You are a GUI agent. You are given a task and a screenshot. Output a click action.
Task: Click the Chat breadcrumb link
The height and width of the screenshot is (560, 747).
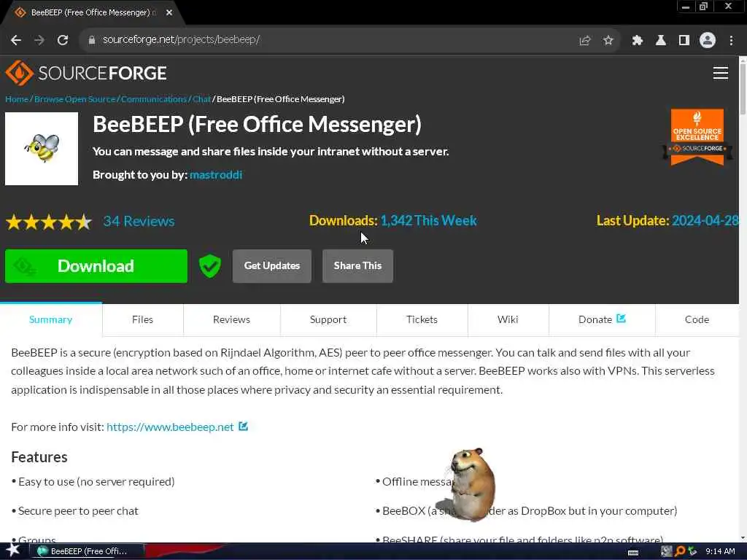point(201,99)
